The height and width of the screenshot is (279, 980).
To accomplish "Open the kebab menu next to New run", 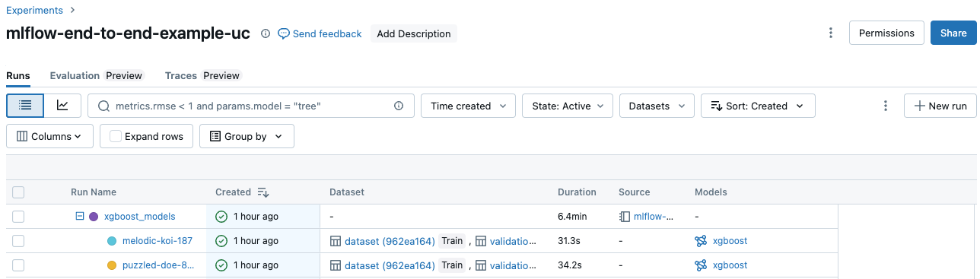I will pyautogui.click(x=885, y=106).
